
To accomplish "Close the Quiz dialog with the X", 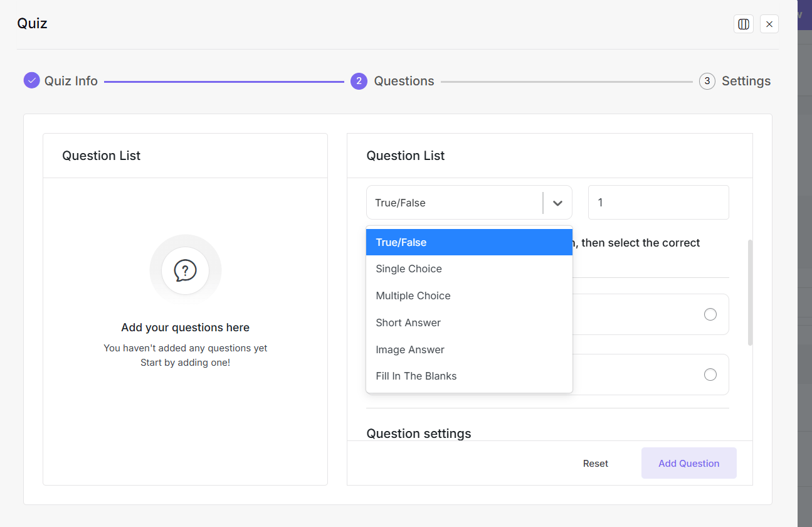I will click(x=769, y=23).
